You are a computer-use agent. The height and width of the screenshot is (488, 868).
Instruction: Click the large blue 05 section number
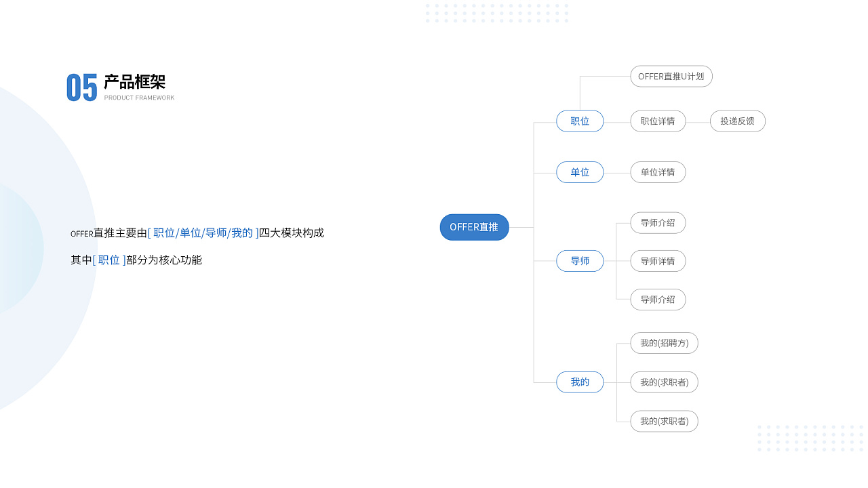[82, 87]
